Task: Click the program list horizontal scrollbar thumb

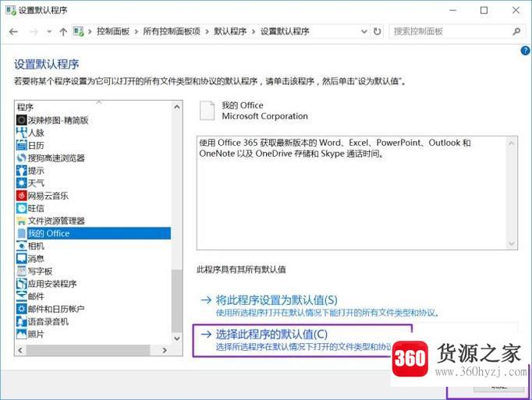Action: [x=88, y=350]
